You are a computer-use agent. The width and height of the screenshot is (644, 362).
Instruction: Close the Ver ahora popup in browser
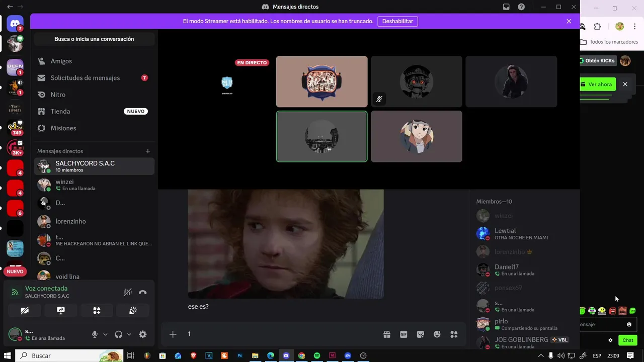625,84
